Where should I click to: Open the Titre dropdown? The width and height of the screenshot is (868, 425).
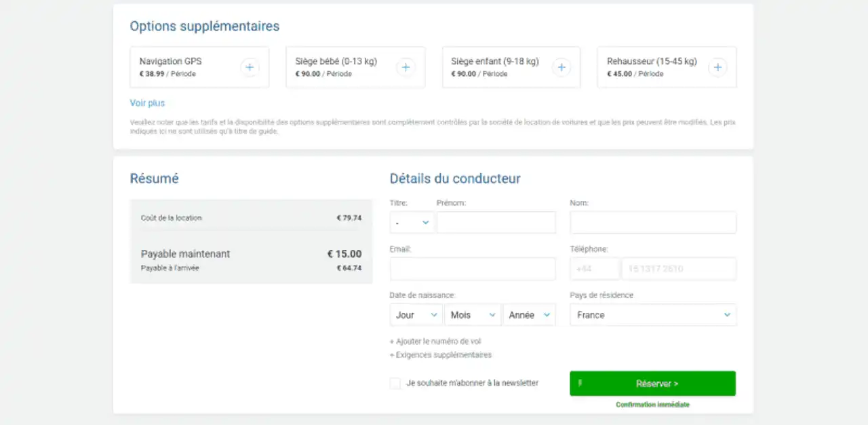click(x=412, y=223)
